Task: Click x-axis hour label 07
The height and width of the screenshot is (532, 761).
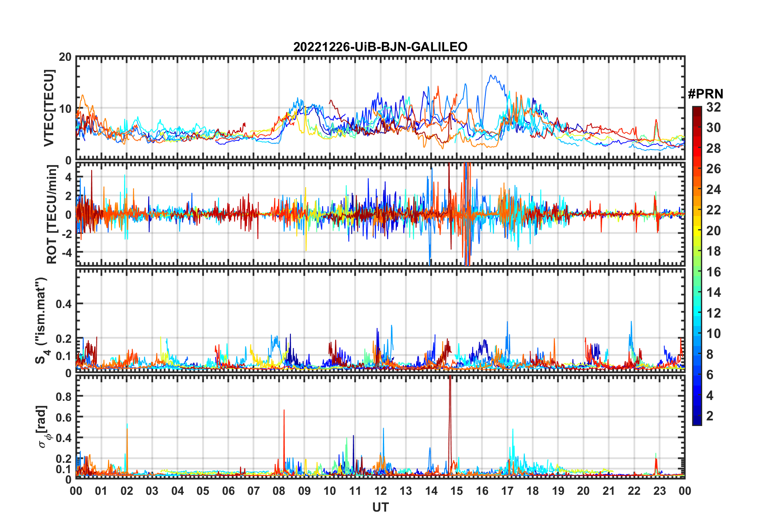Action: [x=254, y=491]
